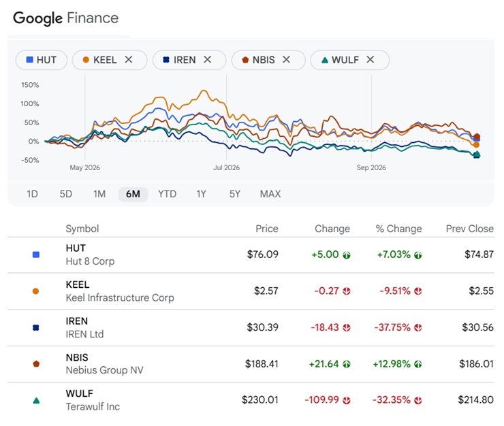Click the KEEL price $2.57
Screen dimensions: 504x426
pyautogui.click(x=266, y=291)
